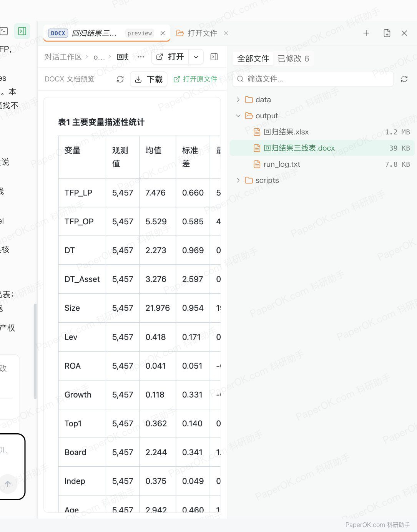
Task: Click the TFP_OP variable cell
Action: click(82, 222)
